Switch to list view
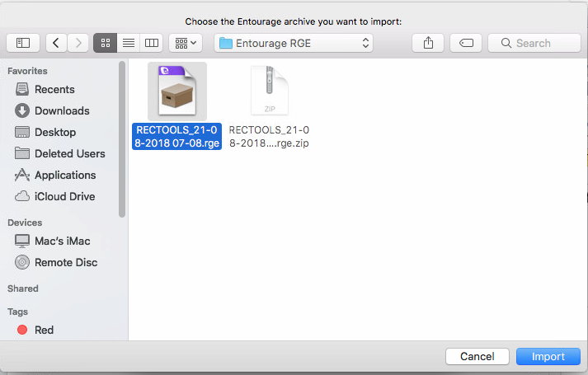The width and height of the screenshot is (588, 375). pos(129,43)
